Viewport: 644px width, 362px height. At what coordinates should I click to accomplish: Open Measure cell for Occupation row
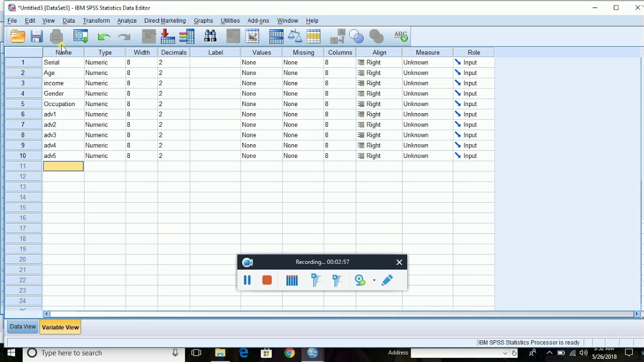[428, 104]
